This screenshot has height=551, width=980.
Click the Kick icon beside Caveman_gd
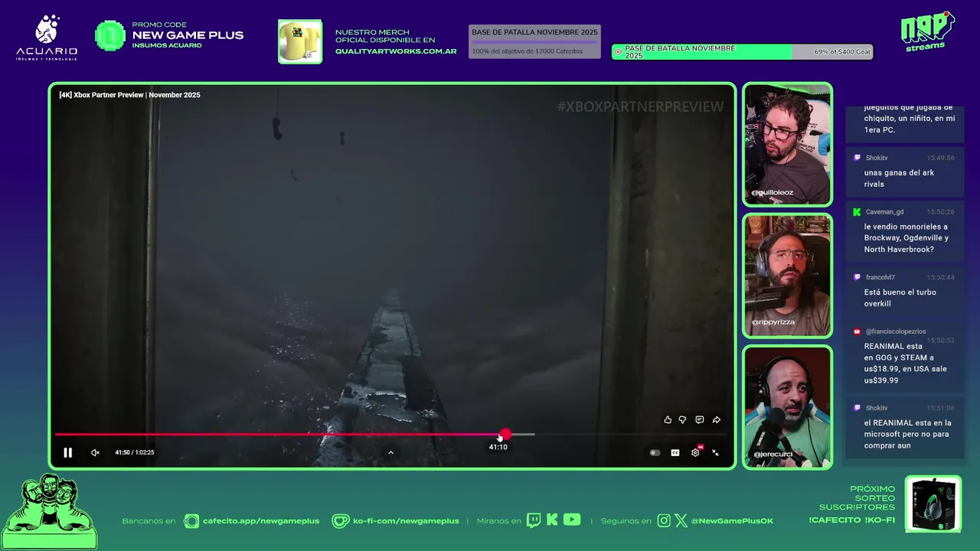tap(857, 212)
